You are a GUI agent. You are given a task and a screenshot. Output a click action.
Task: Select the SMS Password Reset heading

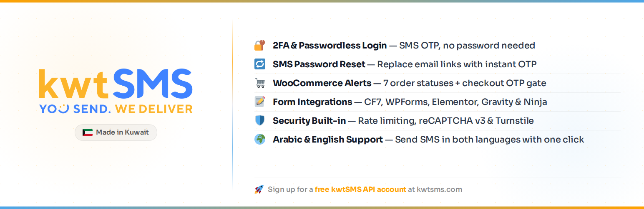[319, 64]
